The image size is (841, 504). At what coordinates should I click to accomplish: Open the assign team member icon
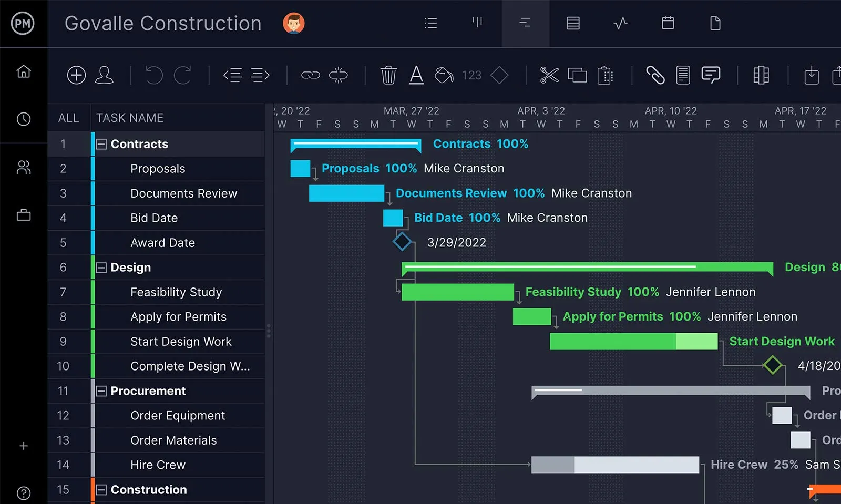click(x=104, y=75)
